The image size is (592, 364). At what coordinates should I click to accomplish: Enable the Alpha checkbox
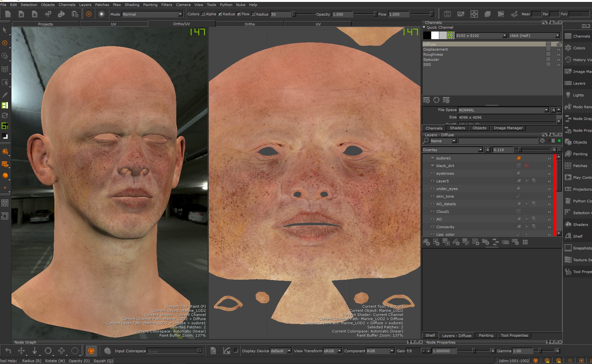pos(203,14)
